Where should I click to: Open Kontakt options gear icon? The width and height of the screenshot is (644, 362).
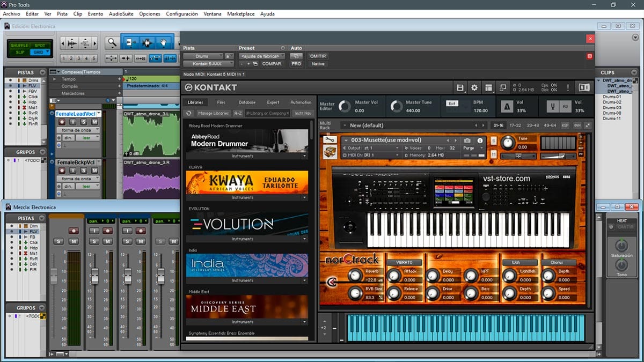(x=474, y=87)
